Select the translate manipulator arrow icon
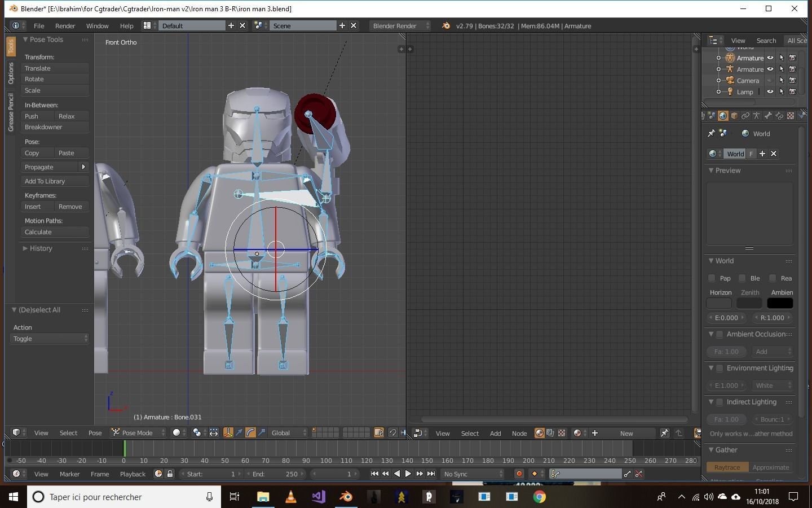The width and height of the screenshot is (812, 508). pyautogui.click(x=239, y=433)
